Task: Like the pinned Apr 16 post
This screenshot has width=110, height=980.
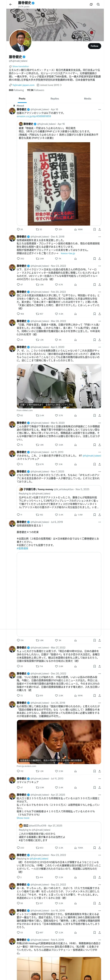Action: pos(58,229)
